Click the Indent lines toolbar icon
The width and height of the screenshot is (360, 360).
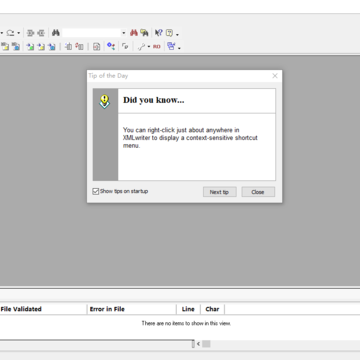tap(30, 33)
